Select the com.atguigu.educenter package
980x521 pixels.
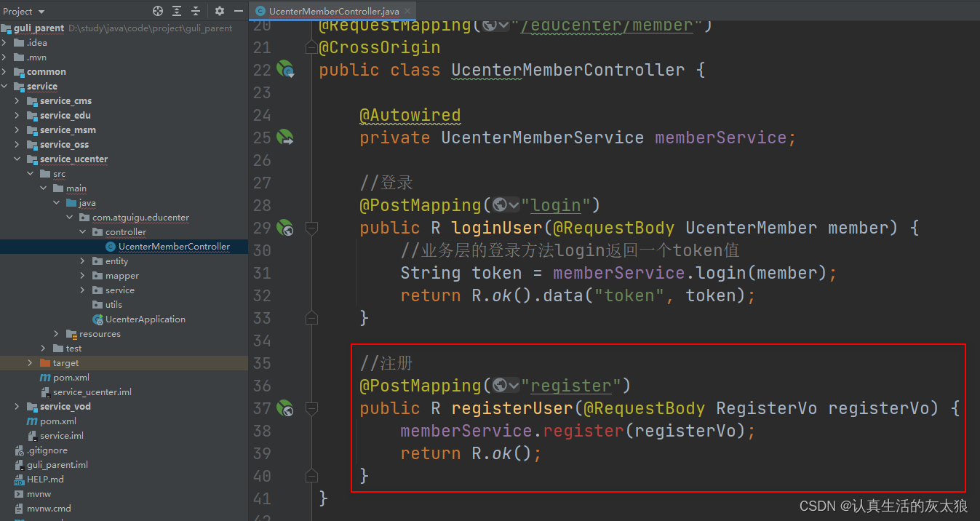point(140,218)
